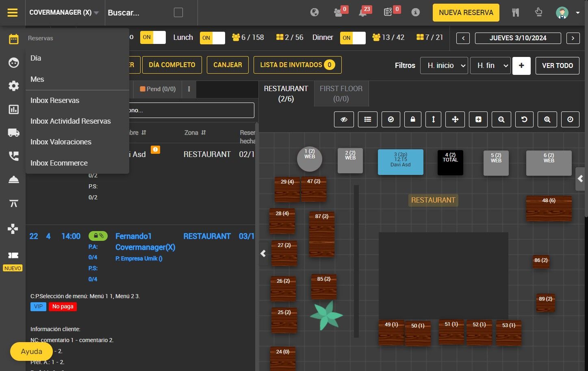
Task: Click the move arrows icon in floor toolbar
Action: (455, 119)
